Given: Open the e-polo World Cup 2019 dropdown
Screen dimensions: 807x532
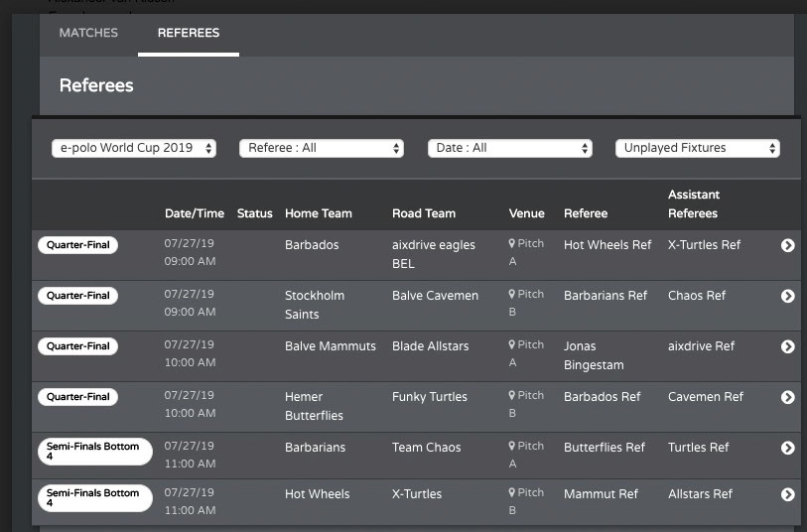Looking at the screenshot, I should [x=134, y=148].
